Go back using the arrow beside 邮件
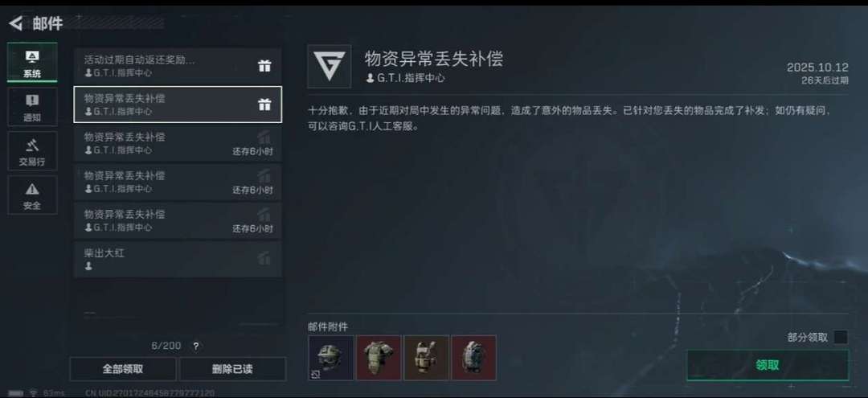The image size is (868, 398). [15, 23]
